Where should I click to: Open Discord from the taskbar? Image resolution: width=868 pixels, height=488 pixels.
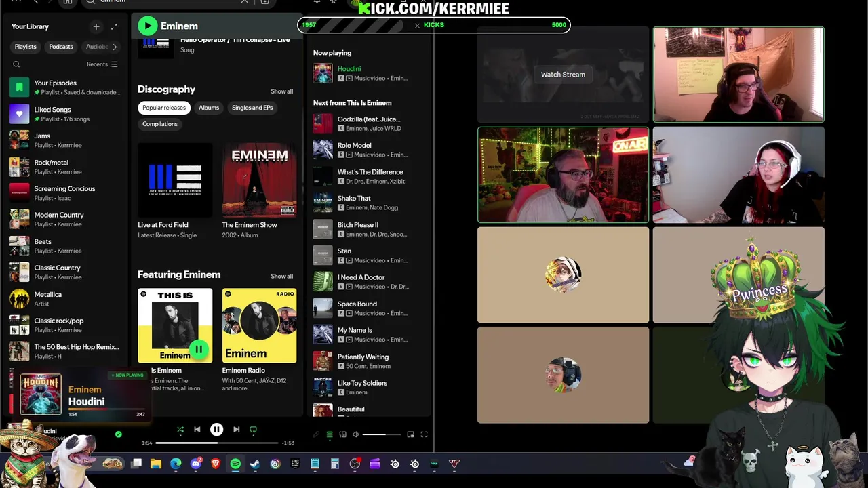pos(197,464)
